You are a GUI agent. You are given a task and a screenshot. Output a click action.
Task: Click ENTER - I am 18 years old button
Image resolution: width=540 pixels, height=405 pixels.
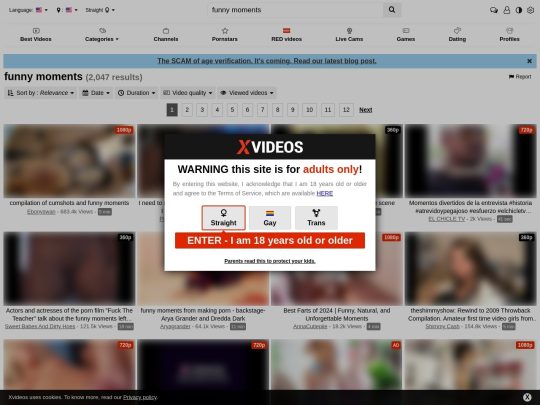coord(270,240)
